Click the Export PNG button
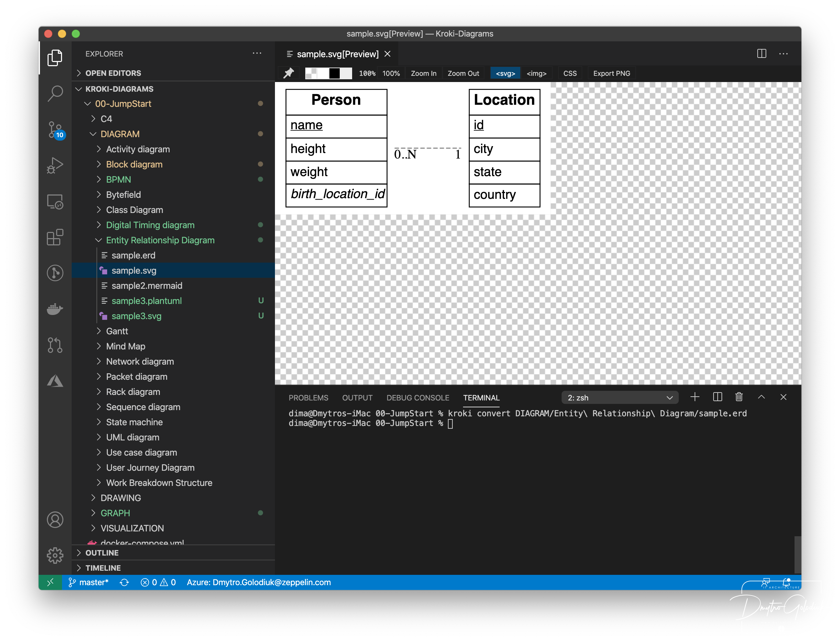840x641 pixels. coord(612,73)
